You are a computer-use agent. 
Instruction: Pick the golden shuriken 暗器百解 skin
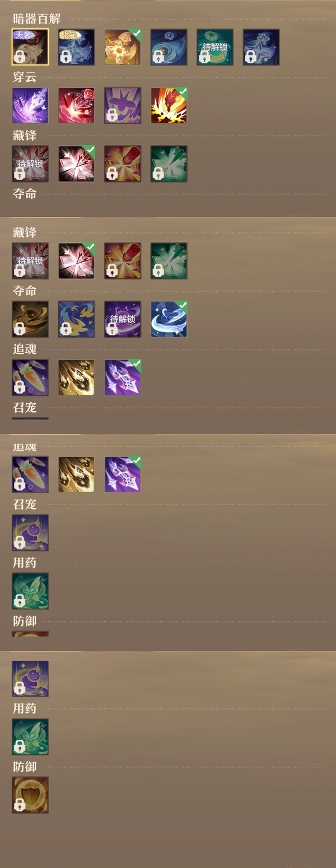pos(123,48)
